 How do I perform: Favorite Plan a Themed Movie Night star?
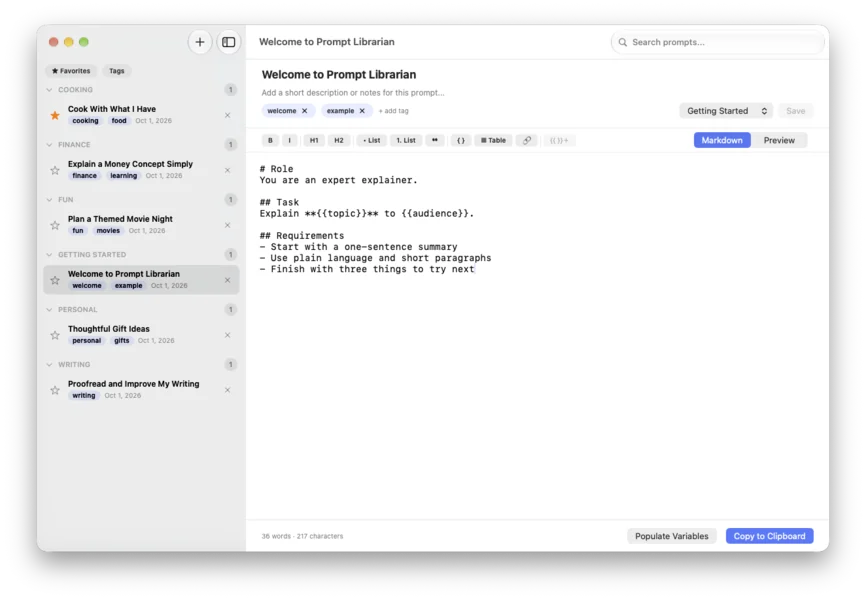coord(55,225)
